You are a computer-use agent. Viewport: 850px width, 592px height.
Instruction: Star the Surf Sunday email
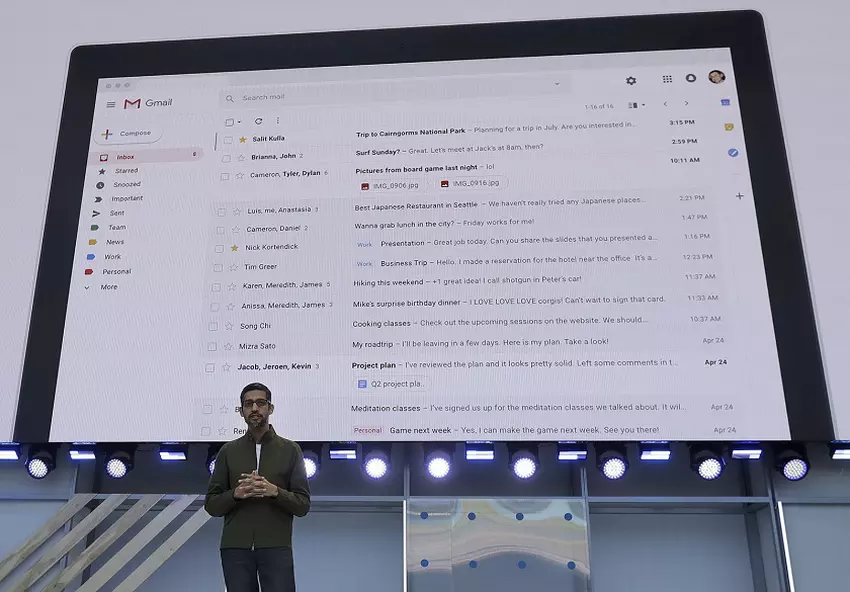[x=240, y=158]
